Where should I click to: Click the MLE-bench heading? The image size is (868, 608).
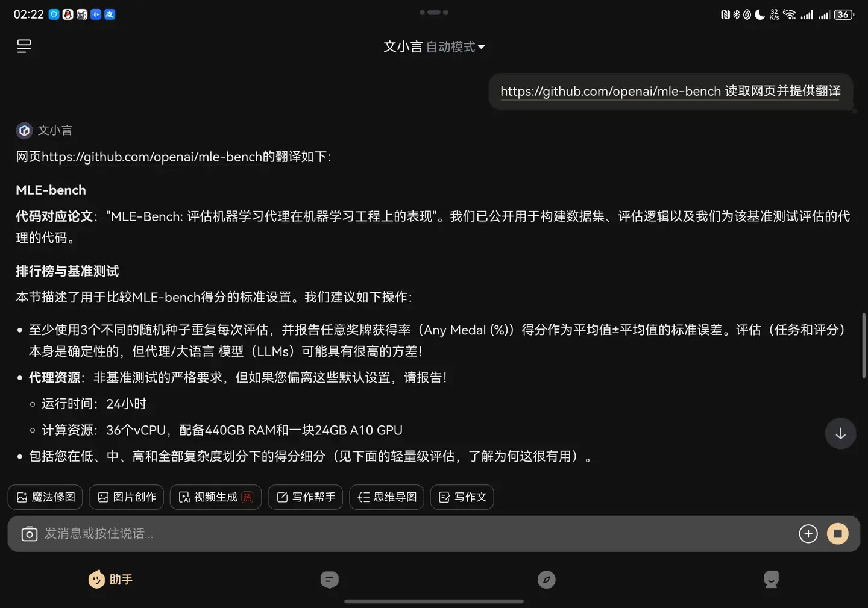51,190
